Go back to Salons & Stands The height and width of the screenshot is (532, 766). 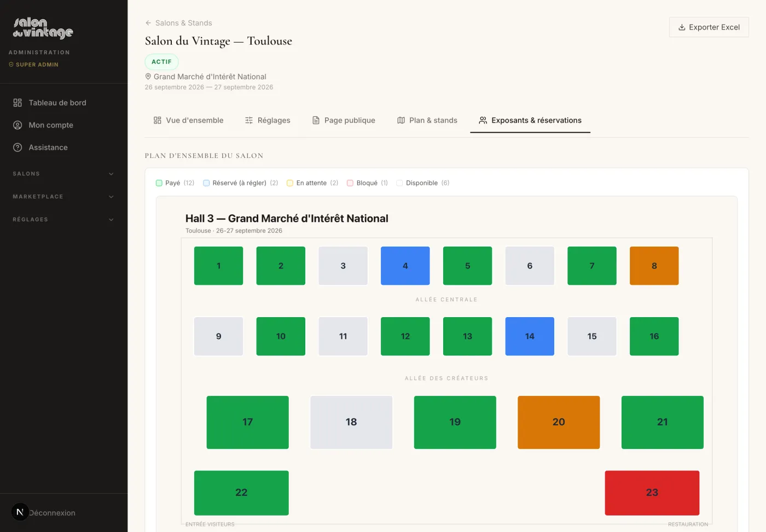(178, 23)
